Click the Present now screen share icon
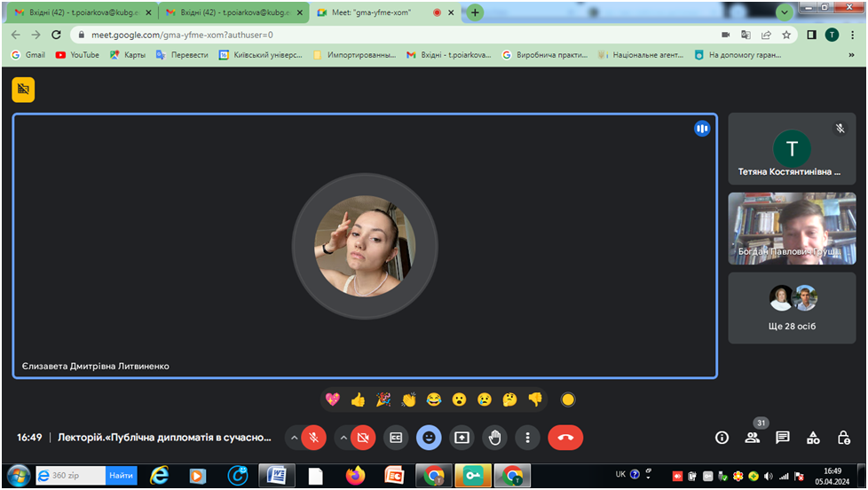 coord(462,438)
